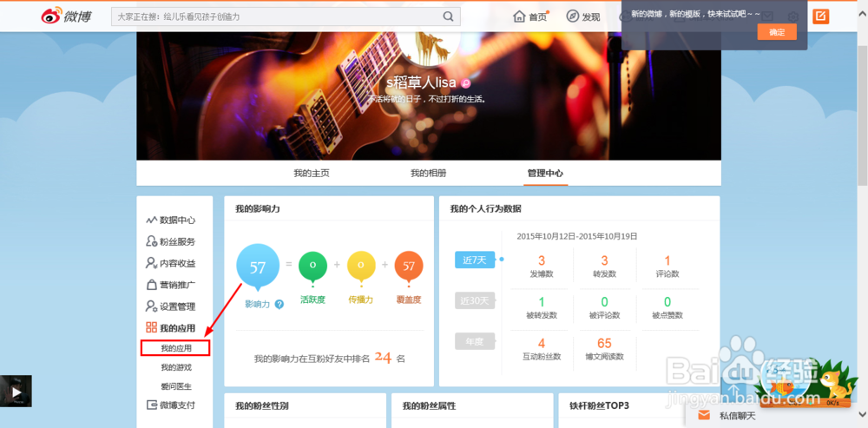The image size is (868, 428).
Task: Open 我的游戏 in the sidebar
Action: pos(176,367)
